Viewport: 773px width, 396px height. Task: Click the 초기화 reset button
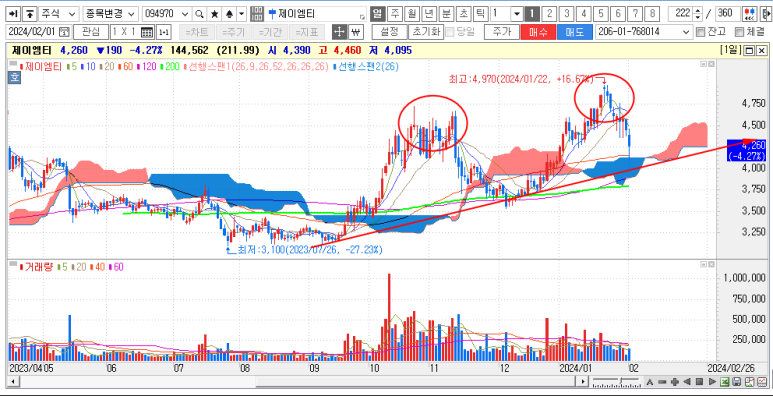[x=426, y=33]
